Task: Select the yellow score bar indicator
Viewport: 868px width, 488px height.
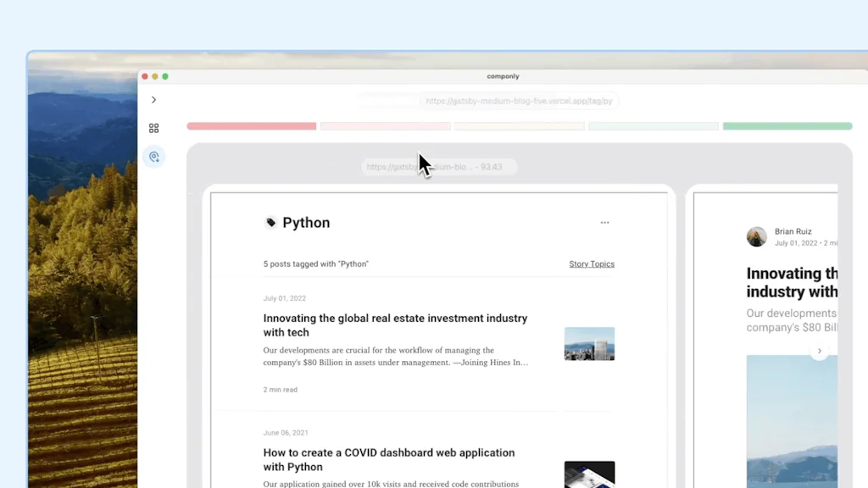Action: click(x=519, y=125)
